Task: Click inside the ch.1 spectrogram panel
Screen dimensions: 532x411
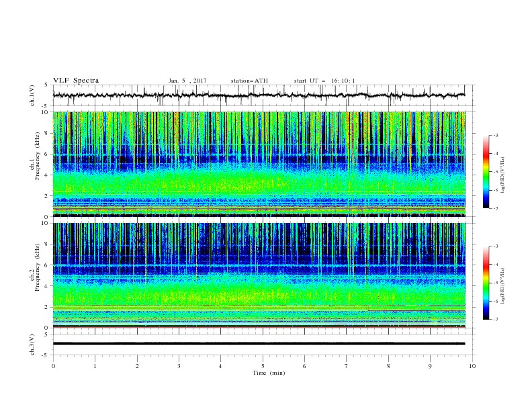Action: coord(259,164)
